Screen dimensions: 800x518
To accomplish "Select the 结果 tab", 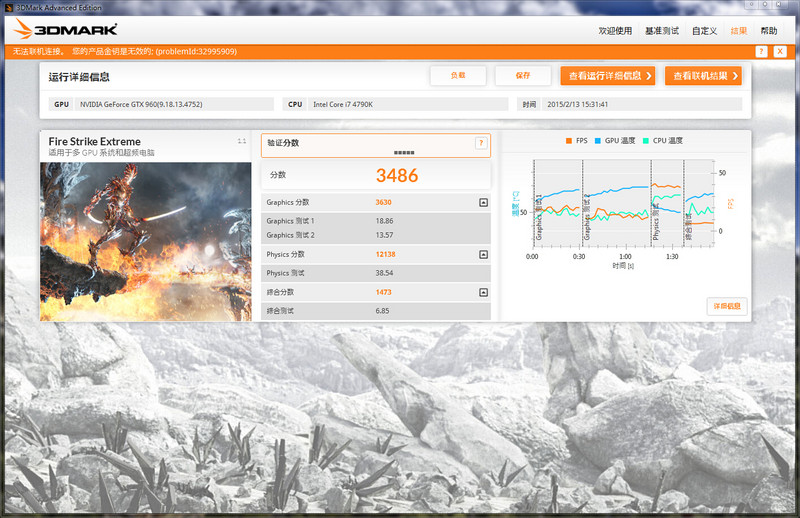I will [x=739, y=31].
